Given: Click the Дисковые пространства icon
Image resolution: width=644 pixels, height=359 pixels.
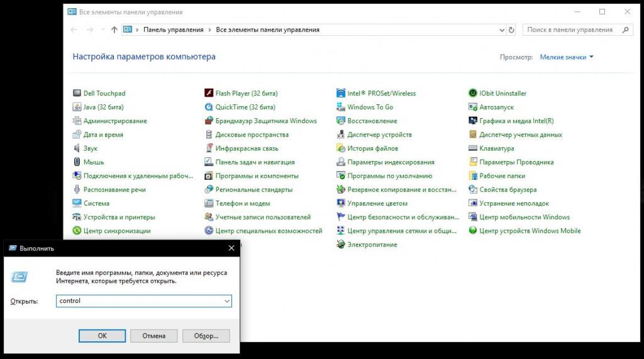Looking at the screenshot, I should tap(209, 135).
